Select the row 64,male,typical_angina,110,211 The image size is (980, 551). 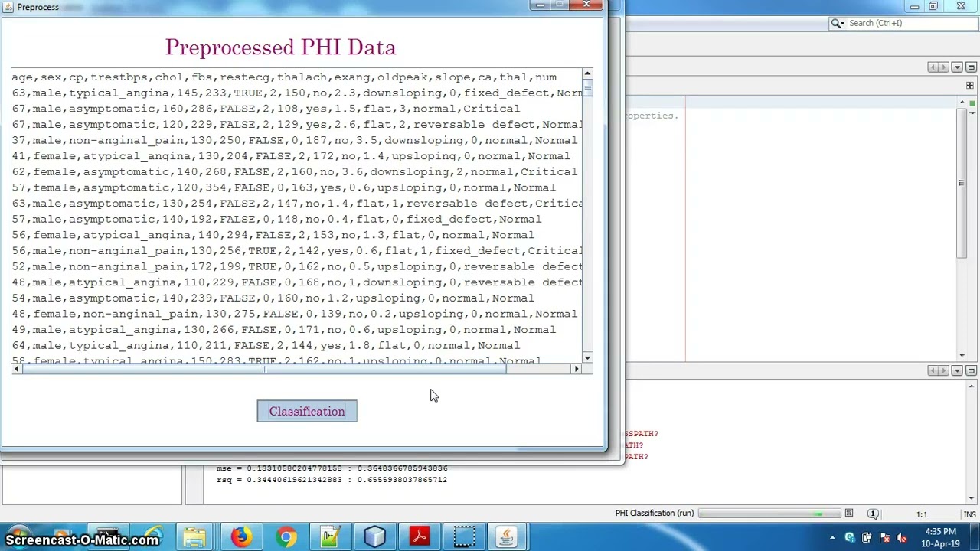pyautogui.click(x=266, y=345)
